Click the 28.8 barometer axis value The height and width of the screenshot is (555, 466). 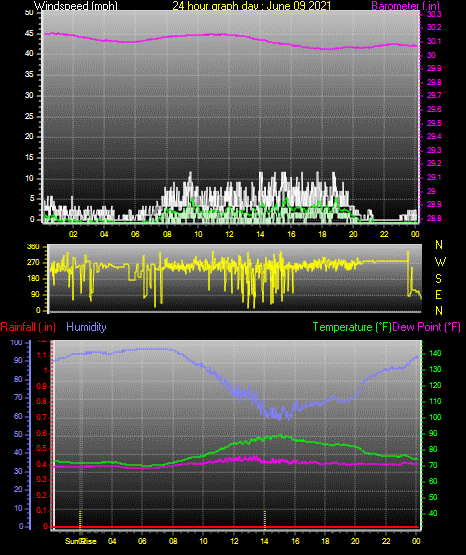[434, 218]
